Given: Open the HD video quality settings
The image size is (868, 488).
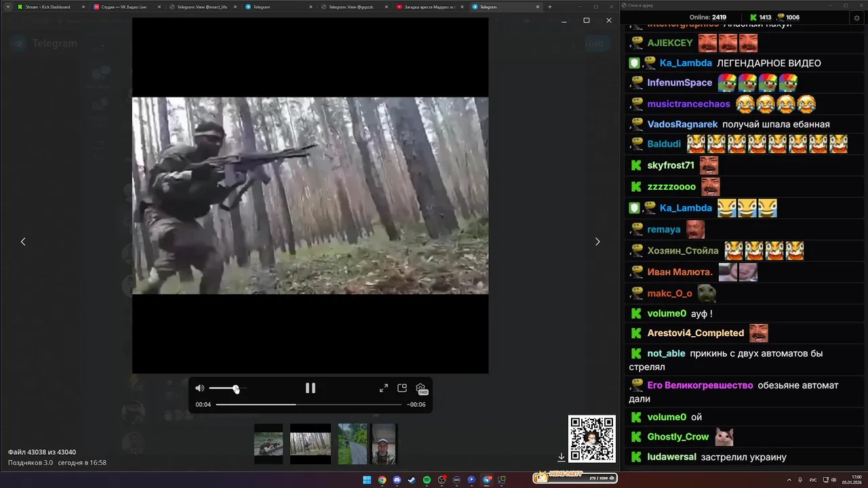Looking at the screenshot, I should coord(421,388).
